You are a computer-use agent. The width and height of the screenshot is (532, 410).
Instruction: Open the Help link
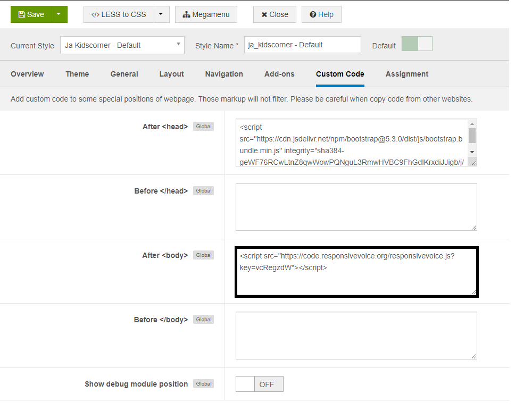pos(321,14)
